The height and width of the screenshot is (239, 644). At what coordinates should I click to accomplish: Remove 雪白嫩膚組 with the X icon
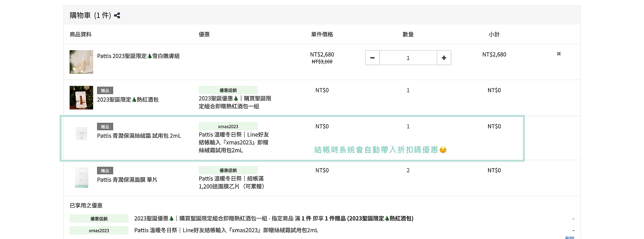click(559, 54)
